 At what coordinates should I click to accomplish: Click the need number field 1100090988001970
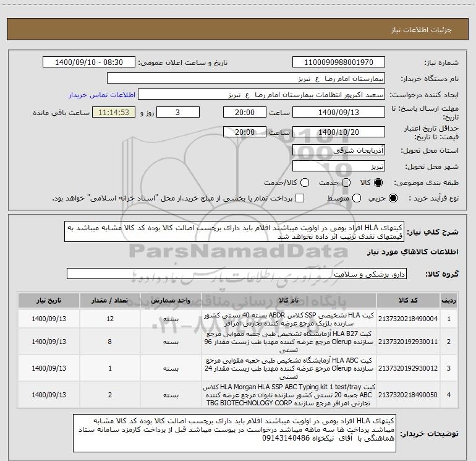339,62
